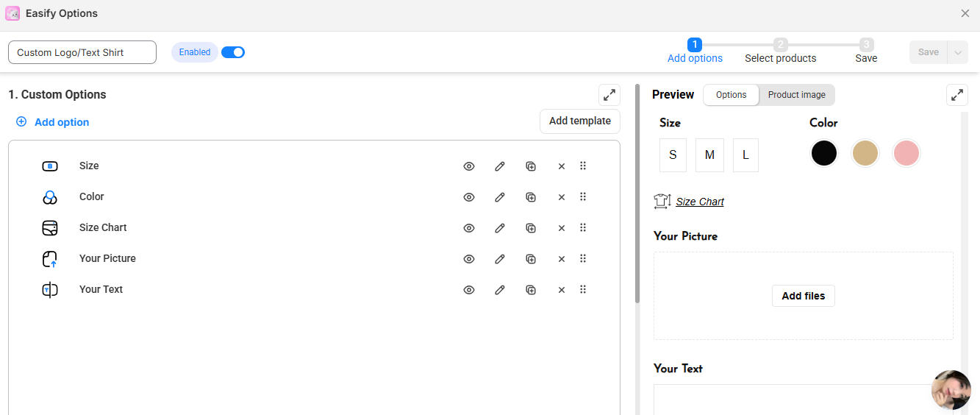Screen dimensions: 980x415
Task: Expand the Custom Options panel
Action: tap(609, 95)
